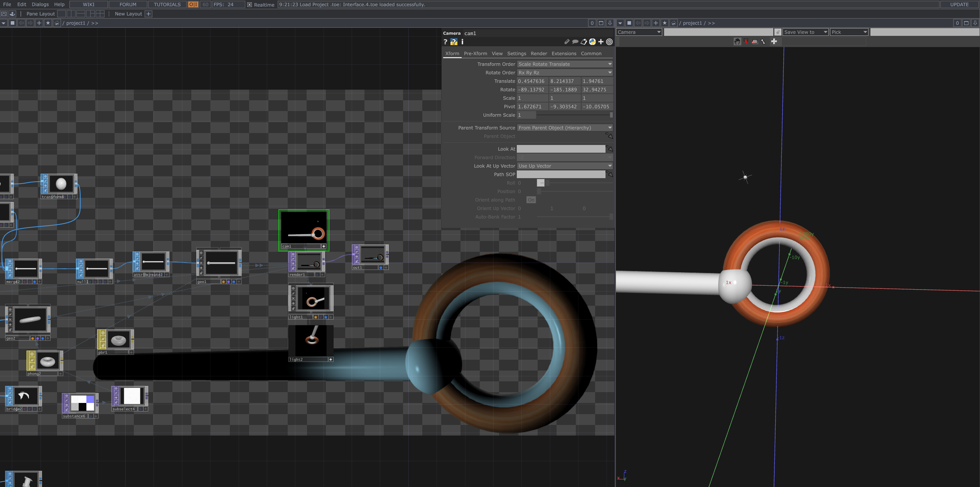Toggle viewer active plus on cam1 node

pos(324,246)
